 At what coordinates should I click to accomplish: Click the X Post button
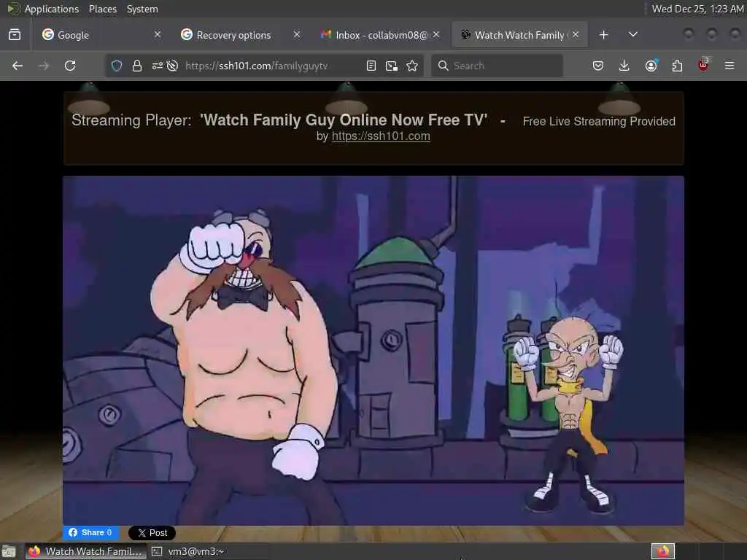tap(152, 533)
